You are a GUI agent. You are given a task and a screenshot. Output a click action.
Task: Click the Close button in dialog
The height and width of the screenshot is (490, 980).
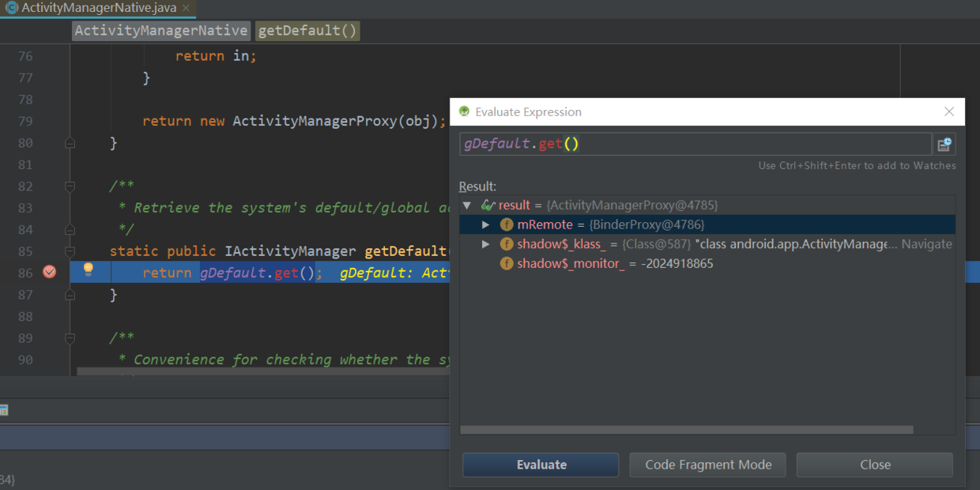(x=875, y=465)
